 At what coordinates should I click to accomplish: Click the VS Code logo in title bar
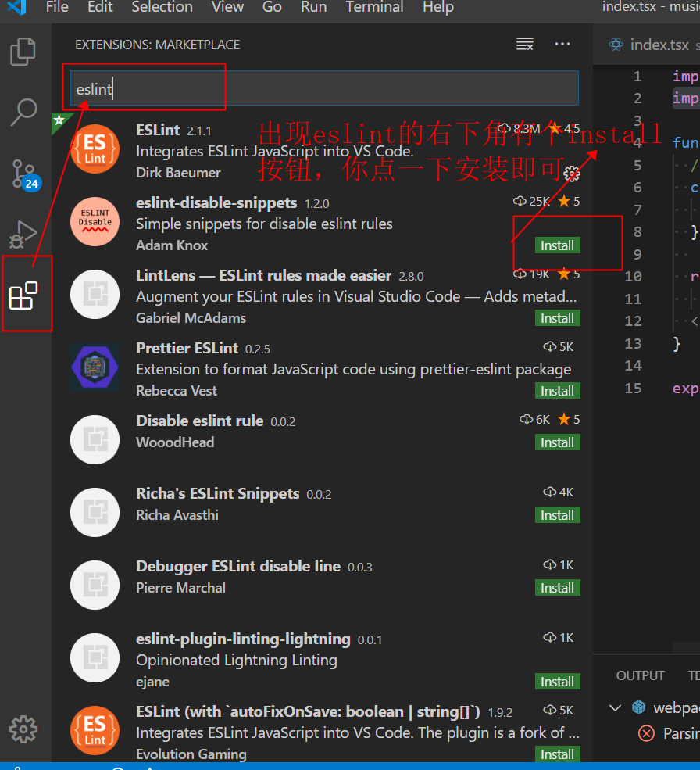click(16, 7)
